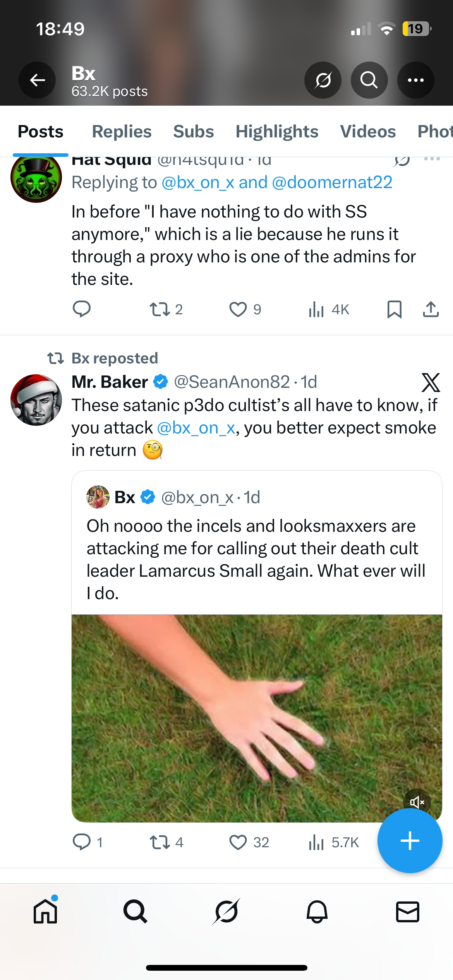This screenshot has height=980, width=453.
Task: Open the three-dot profile options menu
Action: (x=415, y=80)
